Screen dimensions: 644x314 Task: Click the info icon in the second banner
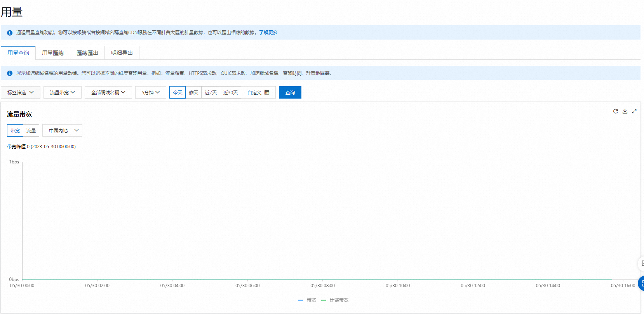10,73
